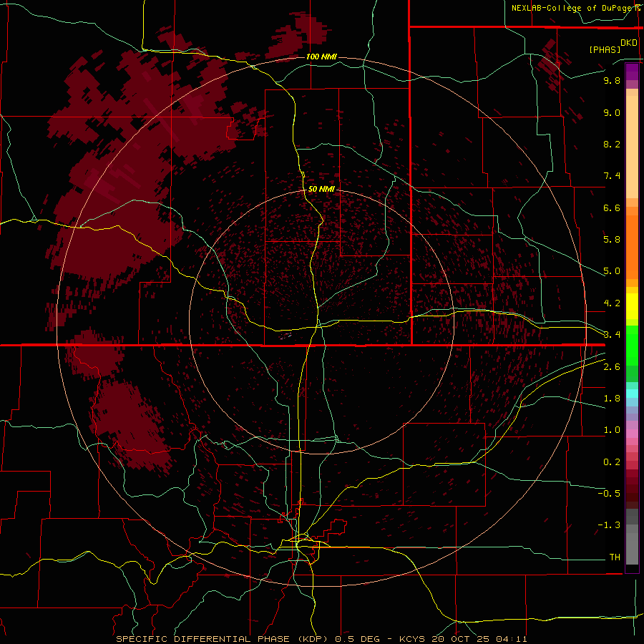The height and width of the screenshot is (644, 644).
Task: Click the 5.8 legend value
Action: click(x=612, y=240)
